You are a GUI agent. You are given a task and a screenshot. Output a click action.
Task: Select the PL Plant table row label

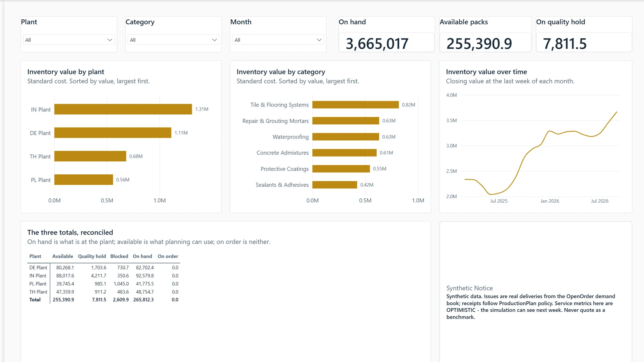tap(38, 284)
